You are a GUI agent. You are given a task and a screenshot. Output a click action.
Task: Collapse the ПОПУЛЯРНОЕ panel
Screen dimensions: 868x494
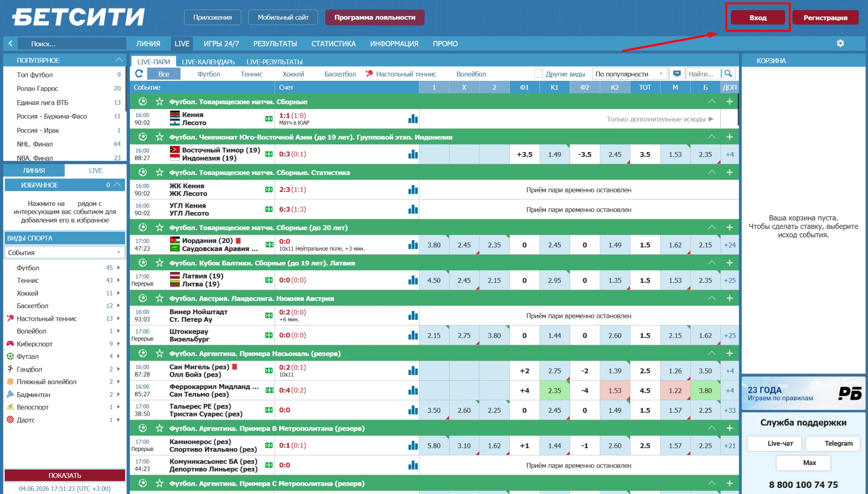(x=119, y=60)
